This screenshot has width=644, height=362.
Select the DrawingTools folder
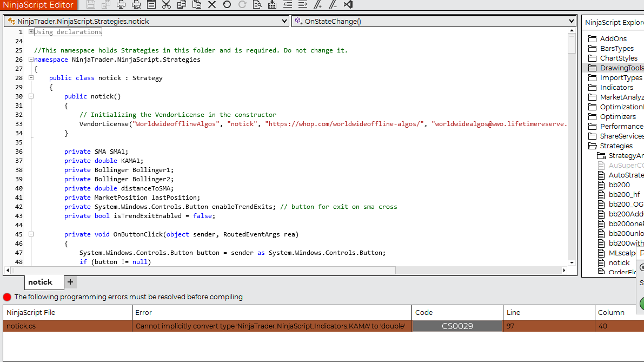tap(616, 68)
